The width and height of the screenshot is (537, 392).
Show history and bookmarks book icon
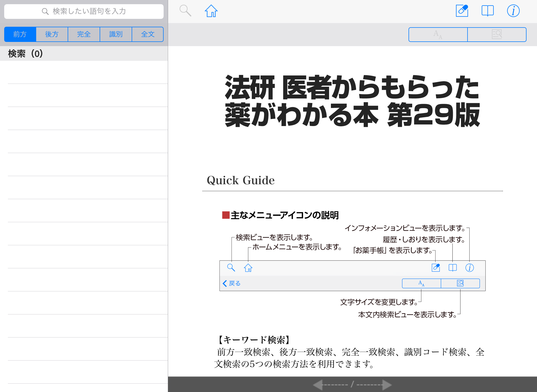[x=487, y=11]
